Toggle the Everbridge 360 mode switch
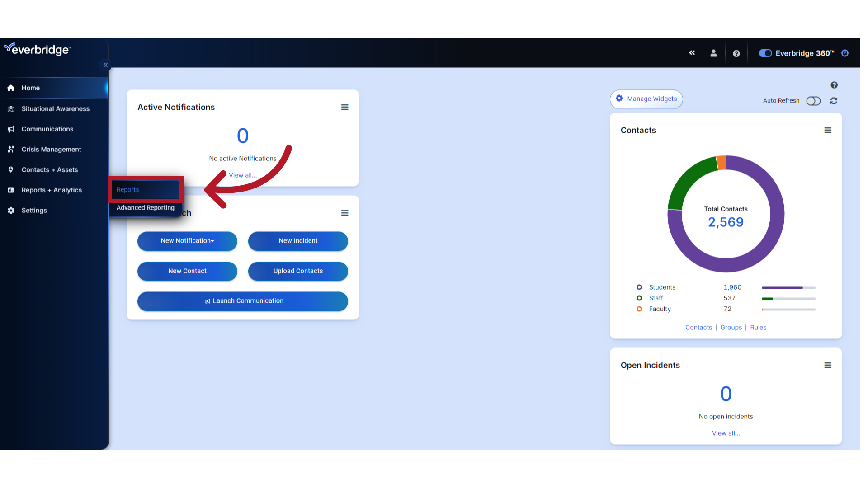 [x=764, y=53]
